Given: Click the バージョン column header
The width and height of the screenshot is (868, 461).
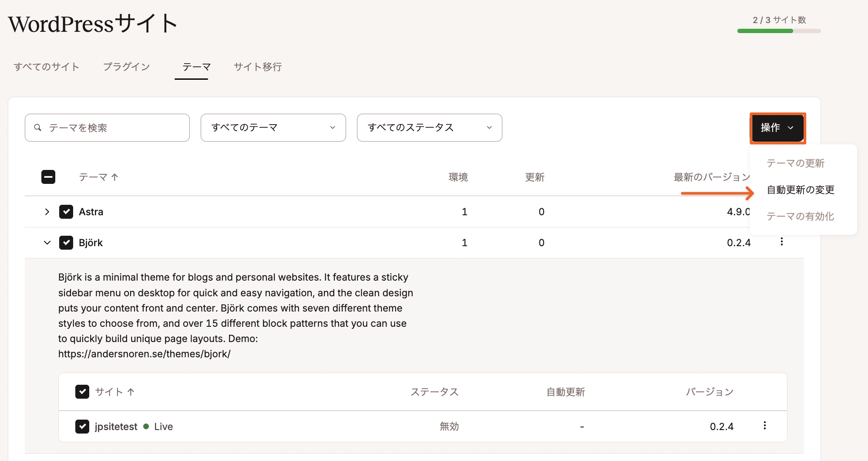Looking at the screenshot, I should tap(710, 392).
